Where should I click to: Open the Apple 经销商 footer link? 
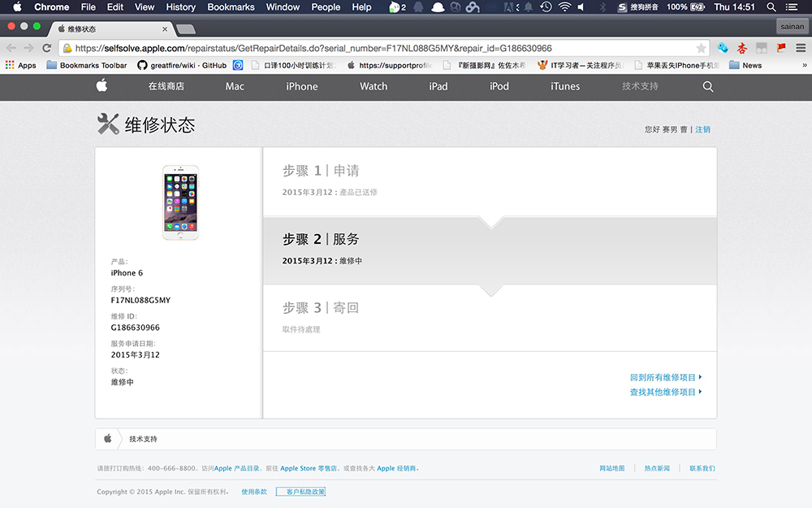397,468
